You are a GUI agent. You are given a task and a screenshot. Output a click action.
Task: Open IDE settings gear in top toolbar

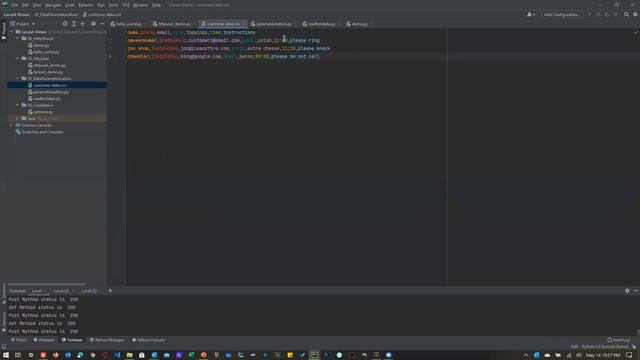[636, 14]
